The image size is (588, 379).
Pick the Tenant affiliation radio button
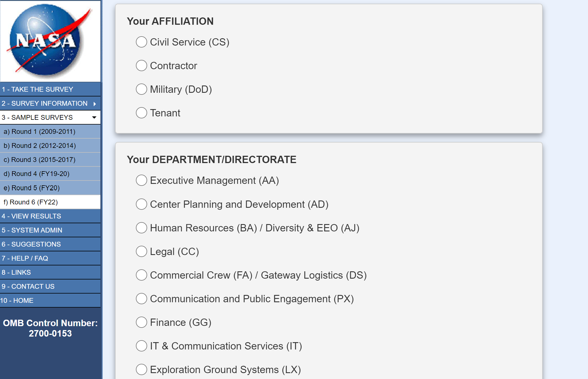tap(142, 113)
